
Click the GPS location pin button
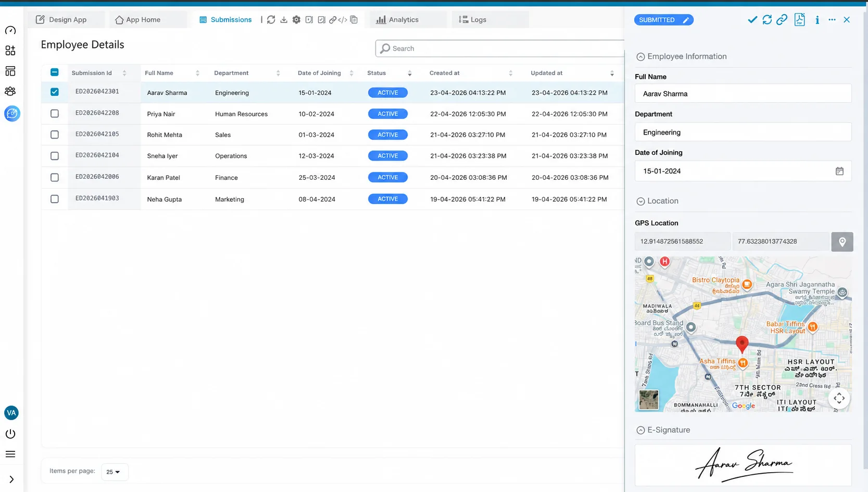pyautogui.click(x=842, y=242)
